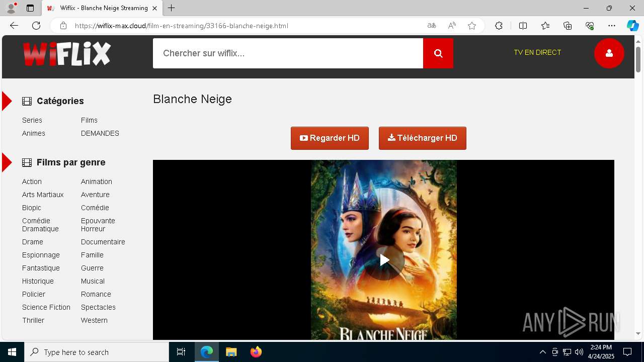Click the volume speaker tray icon
The height and width of the screenshot is (362, 644).
[579, 352]
